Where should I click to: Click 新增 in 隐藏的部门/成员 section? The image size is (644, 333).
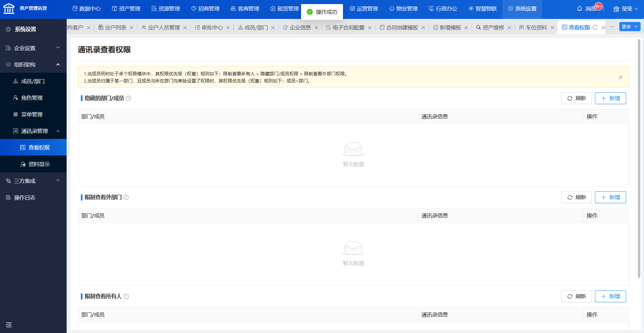point(610,98)
